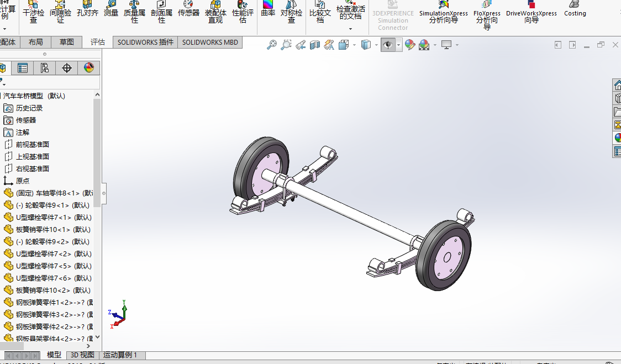Select the (固定) 车轴零件8<1> component
The width and height of the screenshot is (621, 364).
[48, 193]
